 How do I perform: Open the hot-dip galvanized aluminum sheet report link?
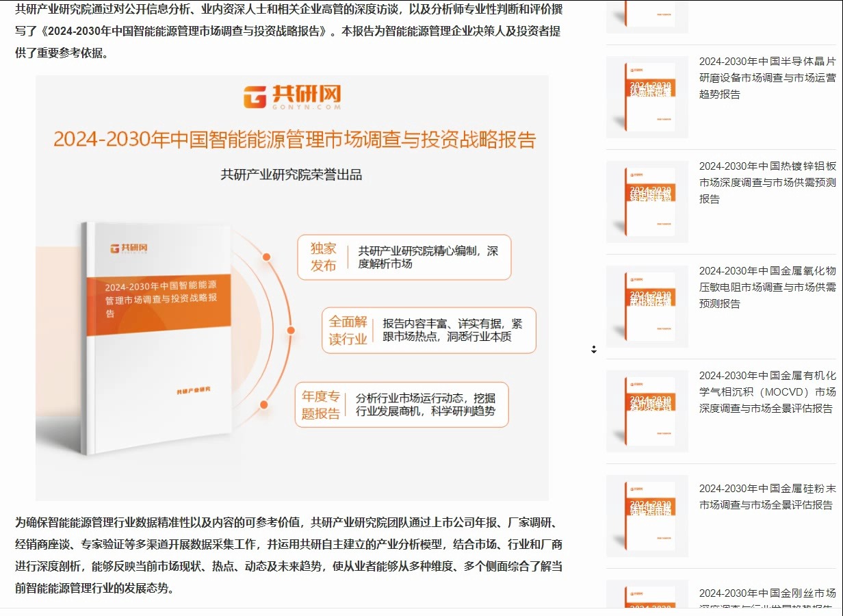pos(767,183)
